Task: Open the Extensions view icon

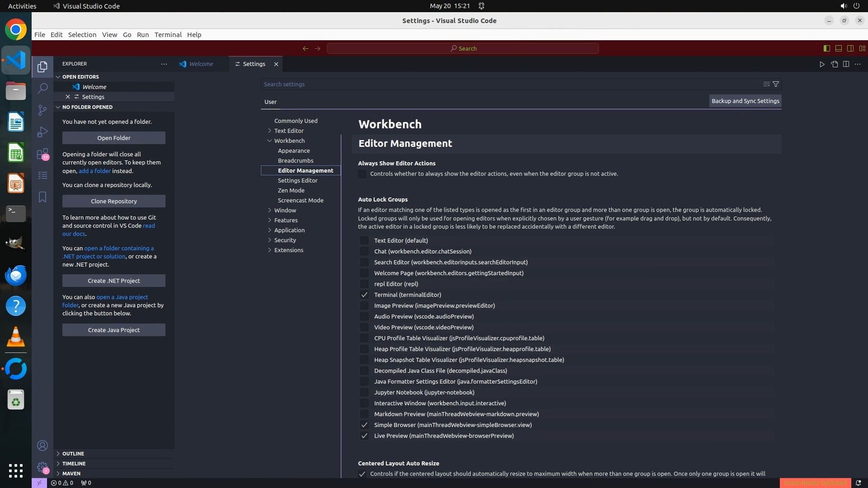Action: click(42, 154)
